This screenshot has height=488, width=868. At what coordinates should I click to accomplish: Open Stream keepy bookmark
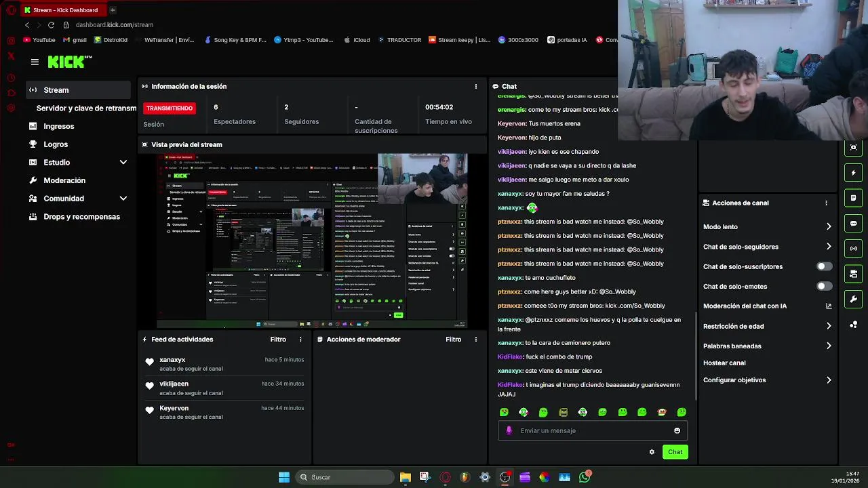click(x=459, y=40)
